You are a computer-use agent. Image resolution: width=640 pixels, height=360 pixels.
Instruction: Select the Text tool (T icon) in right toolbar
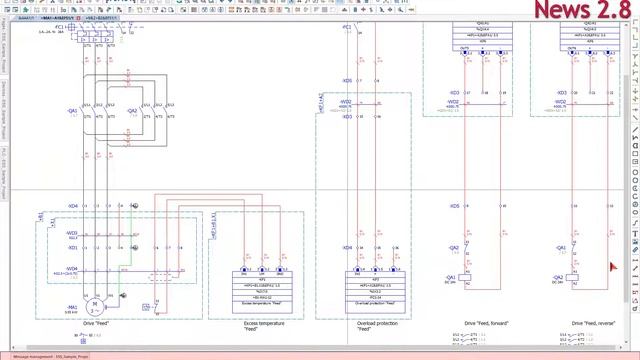click(635, 234)
